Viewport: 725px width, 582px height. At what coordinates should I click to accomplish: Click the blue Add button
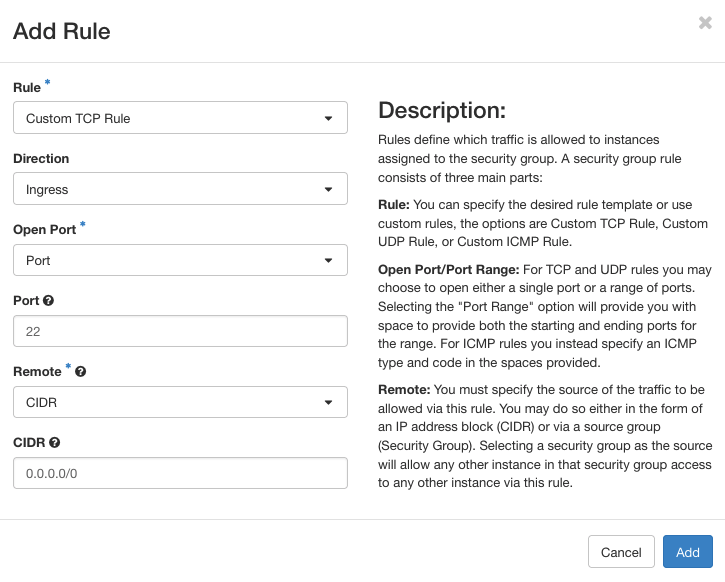pyautogui.click(x=687, y=552)
